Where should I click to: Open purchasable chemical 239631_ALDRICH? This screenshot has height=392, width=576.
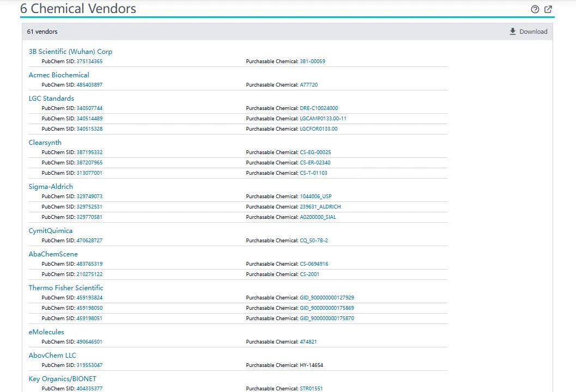coord(320,207)
